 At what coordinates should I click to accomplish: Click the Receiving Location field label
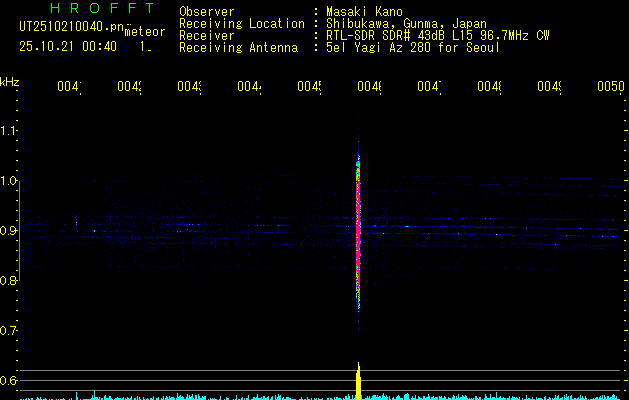click(241, 23)
